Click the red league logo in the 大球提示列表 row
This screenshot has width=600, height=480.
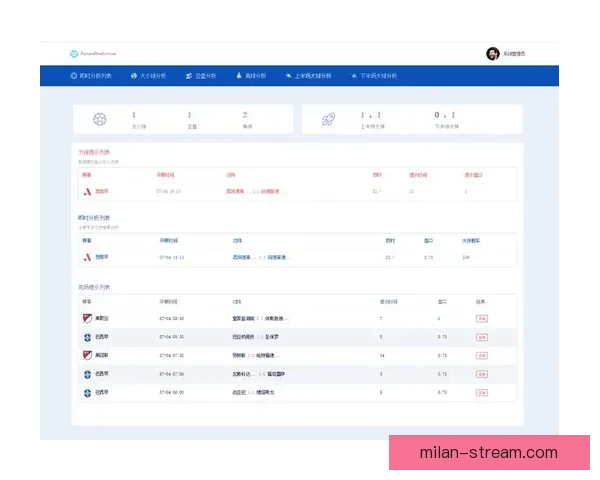[87, 190]
